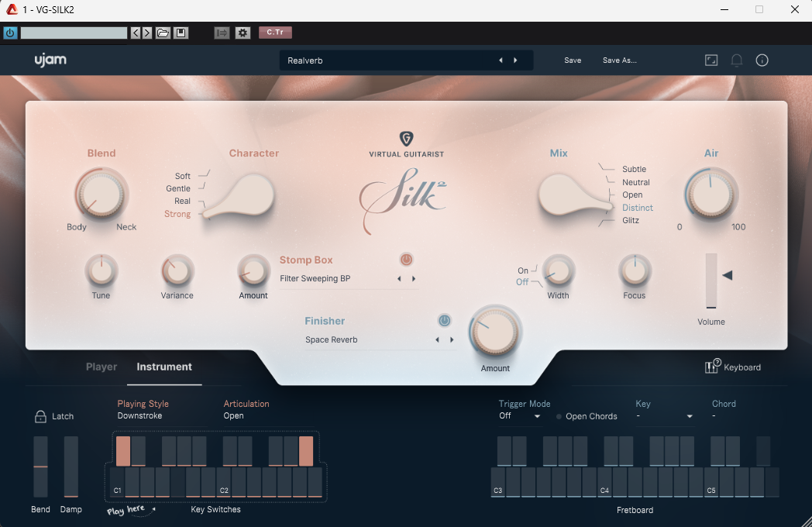Select Neutral mix
The height and width of the screenshot is (527, 812).
click(x=636, y=182)
